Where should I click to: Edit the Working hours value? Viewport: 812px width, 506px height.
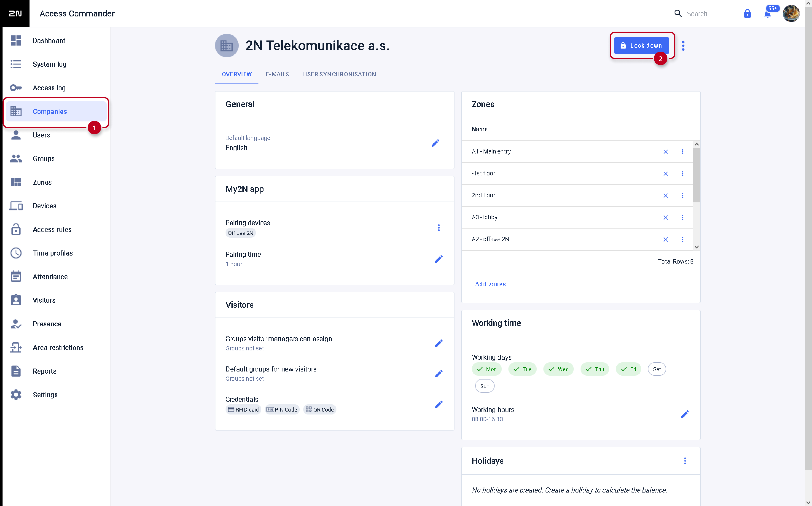point(685,414)
